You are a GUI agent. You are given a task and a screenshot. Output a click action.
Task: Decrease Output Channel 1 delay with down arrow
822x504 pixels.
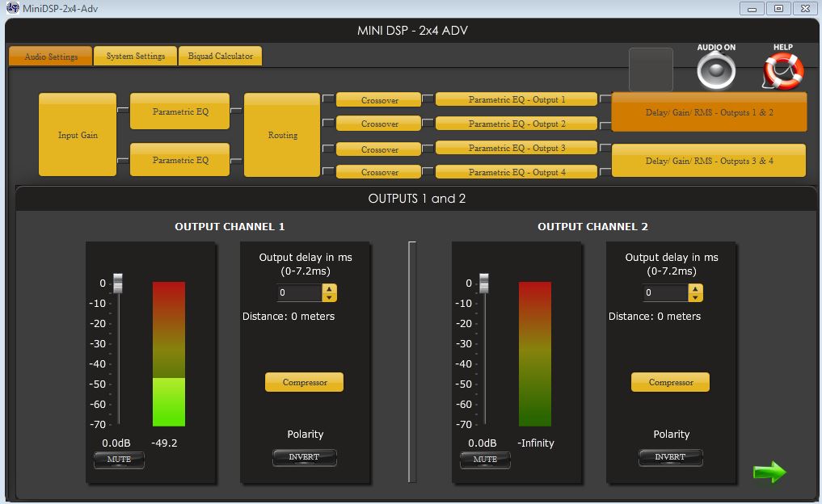coord(329,297)
